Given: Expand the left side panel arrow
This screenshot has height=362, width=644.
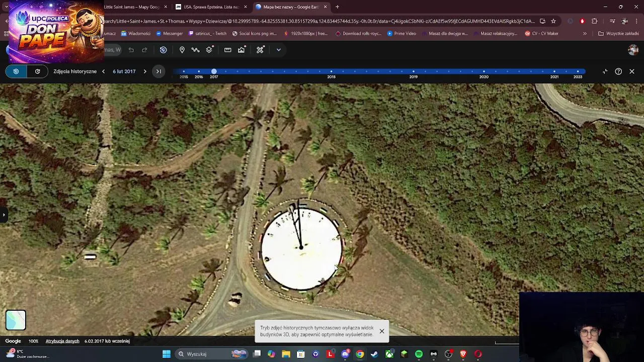Looking at the screenshot, I should point(4,215).
